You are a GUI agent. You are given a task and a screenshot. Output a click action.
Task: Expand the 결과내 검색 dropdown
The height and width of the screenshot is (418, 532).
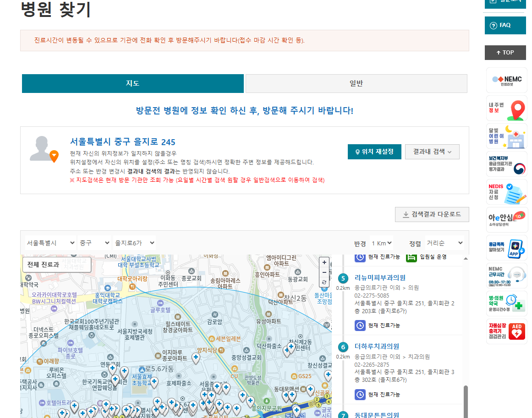tap(432, 152)
